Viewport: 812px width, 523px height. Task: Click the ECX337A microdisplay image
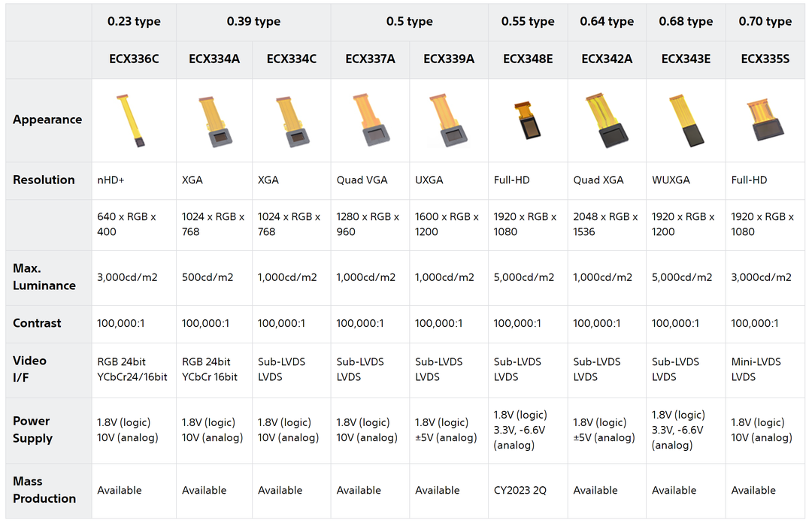tap(370, 122)
